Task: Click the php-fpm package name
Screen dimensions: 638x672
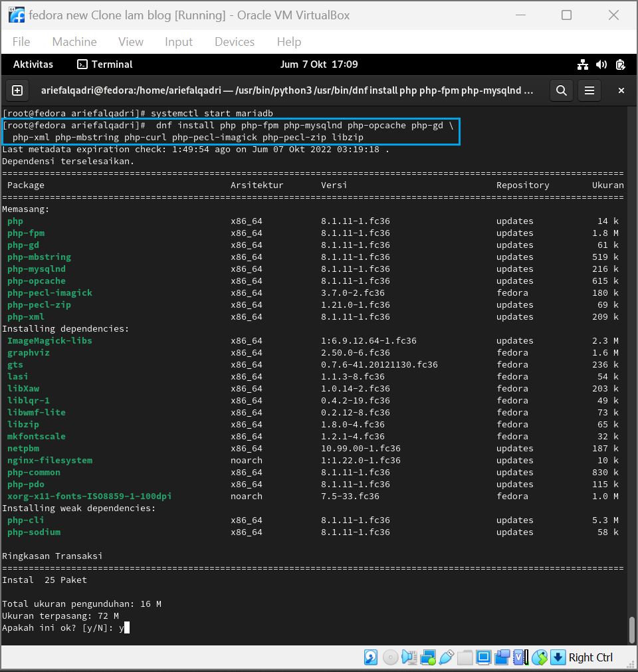Action: point(26,233)
